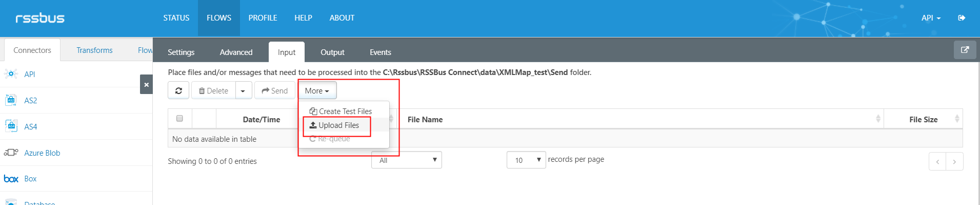Expand the Delete dropdown caret
This screenshot has height=205, width=980.
[x=243, y=90]
